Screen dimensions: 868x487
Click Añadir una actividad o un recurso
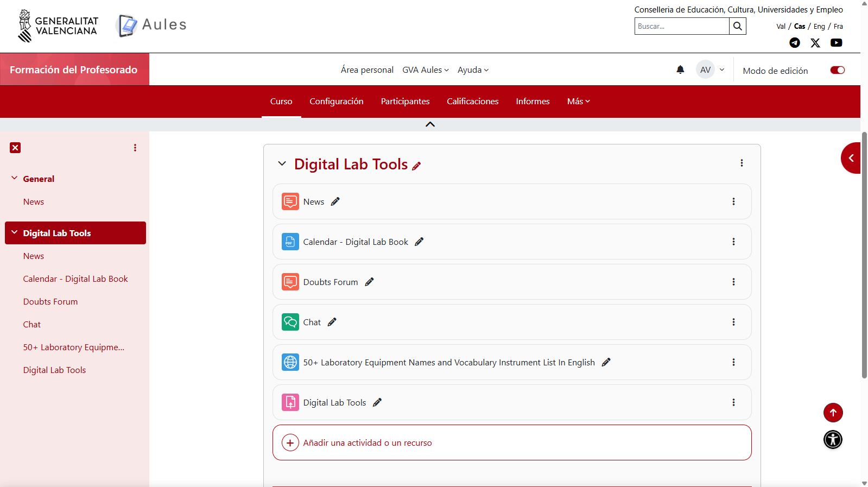pos(368,443)
